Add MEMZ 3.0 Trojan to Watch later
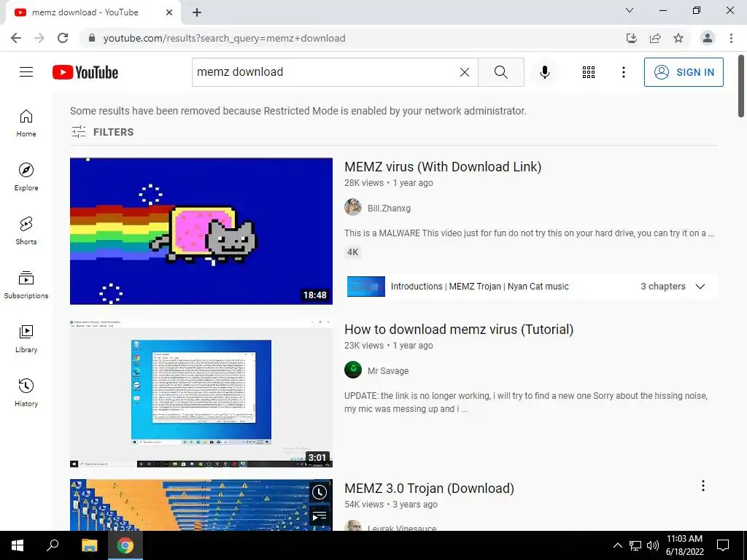 [320, 492]
